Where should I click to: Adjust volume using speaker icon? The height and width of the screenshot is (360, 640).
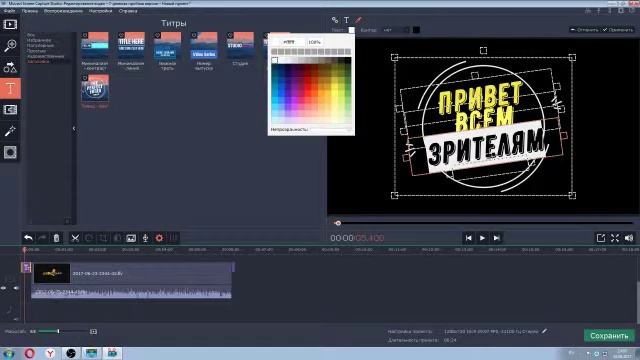pos(629,238)
